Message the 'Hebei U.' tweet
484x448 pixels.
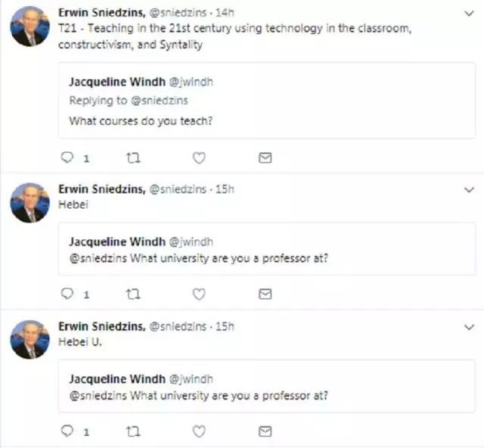265,431
